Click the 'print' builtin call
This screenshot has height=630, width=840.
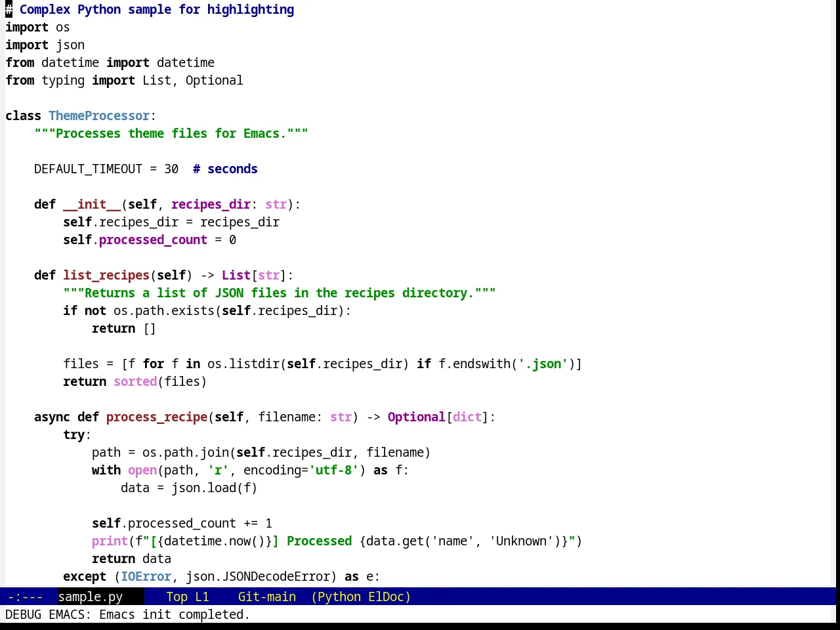(110, 541)
